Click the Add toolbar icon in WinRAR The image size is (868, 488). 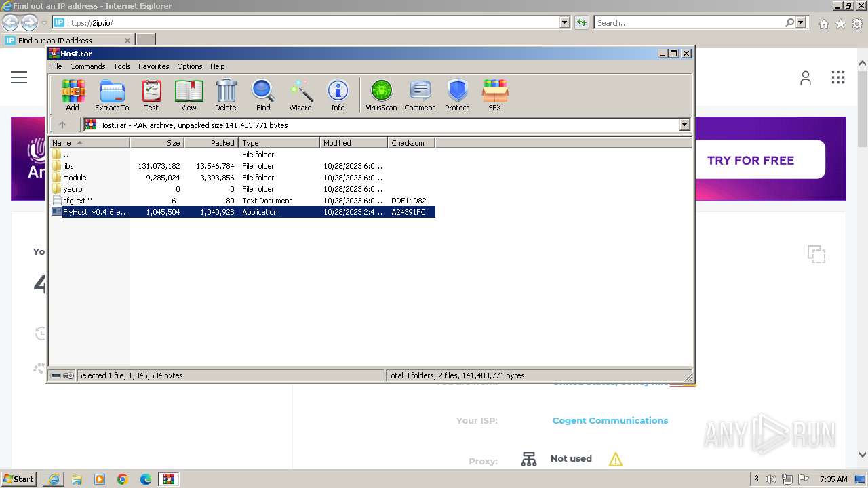tap(73, 95)
